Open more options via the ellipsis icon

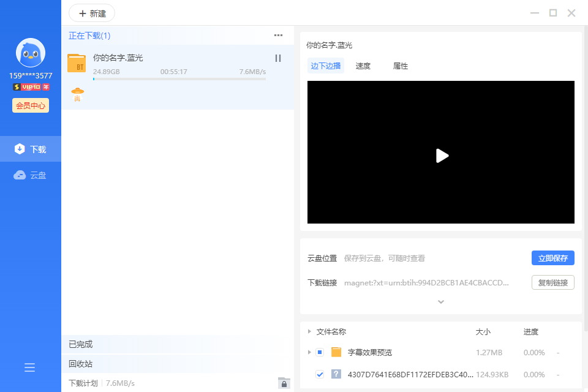coord(278,36)
